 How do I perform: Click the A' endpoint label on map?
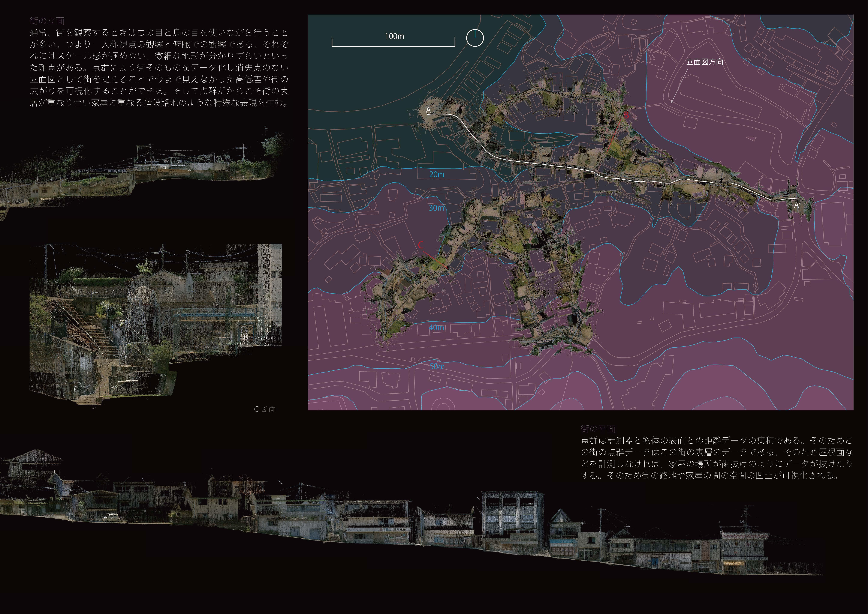pos(797,205)
